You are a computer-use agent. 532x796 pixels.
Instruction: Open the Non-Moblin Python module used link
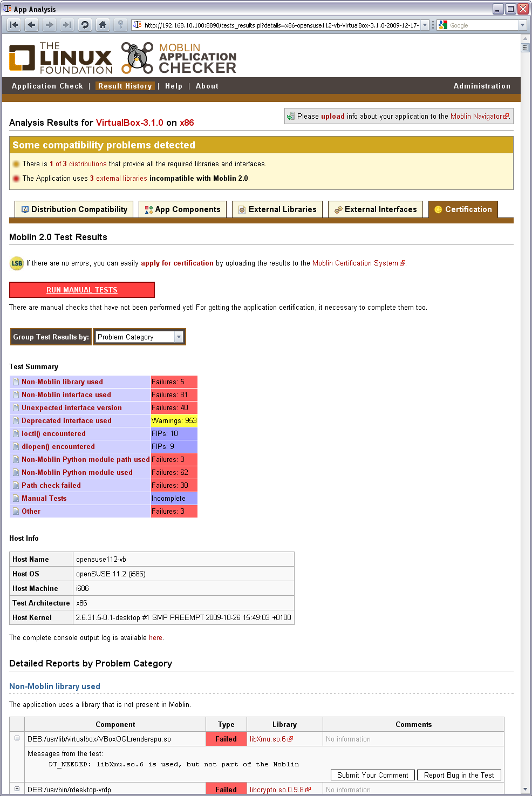(x=77, y=472)
